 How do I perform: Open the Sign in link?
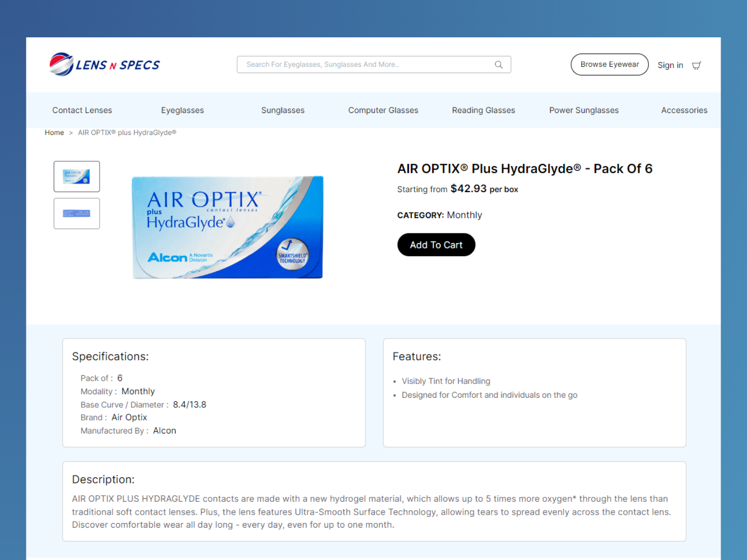670,65
